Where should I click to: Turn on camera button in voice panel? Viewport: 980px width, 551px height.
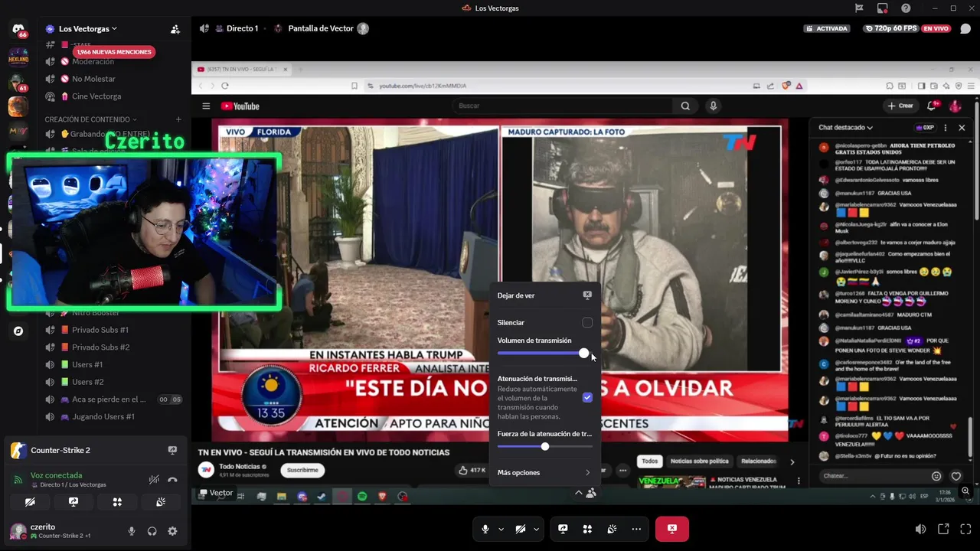pos(30,502)
